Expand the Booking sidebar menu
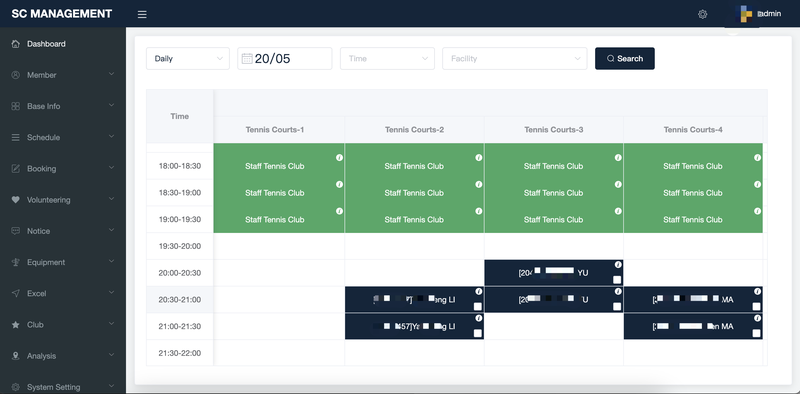Screen dimensions: 800x394 (63, 168)
